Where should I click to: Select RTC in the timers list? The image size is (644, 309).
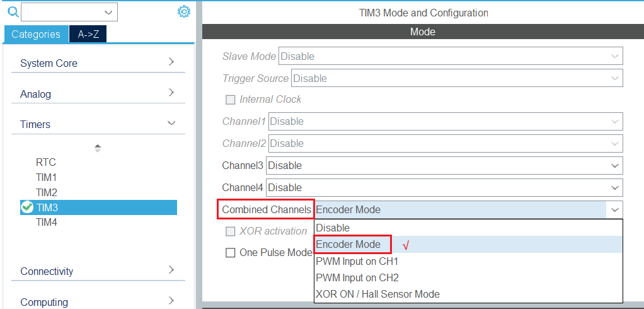pos(46,162)
